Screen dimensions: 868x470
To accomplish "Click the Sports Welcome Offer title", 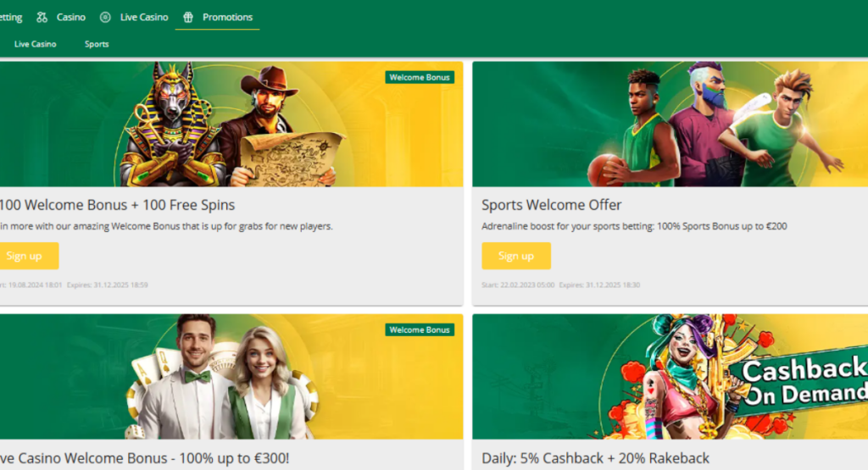I will pyautogui.click(x=551, y=205).
